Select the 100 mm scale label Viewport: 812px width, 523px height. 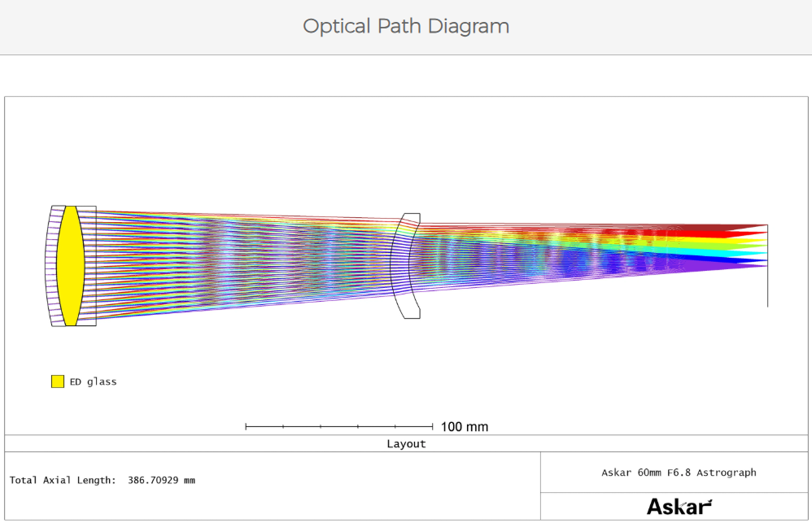pos(464,426)
